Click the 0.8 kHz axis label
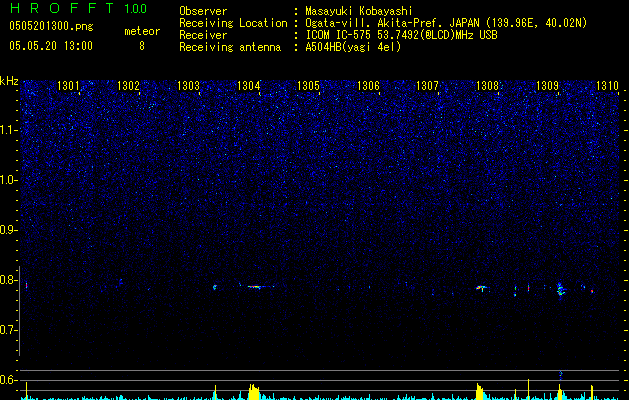Screen dimensions: 629x400 coord(9,280)
